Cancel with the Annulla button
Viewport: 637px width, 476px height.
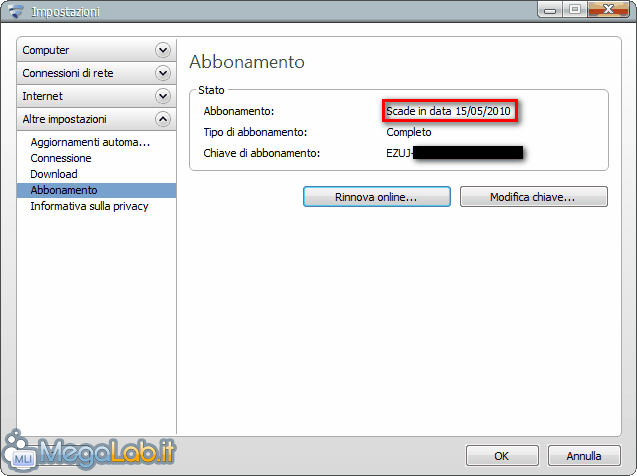584,456
